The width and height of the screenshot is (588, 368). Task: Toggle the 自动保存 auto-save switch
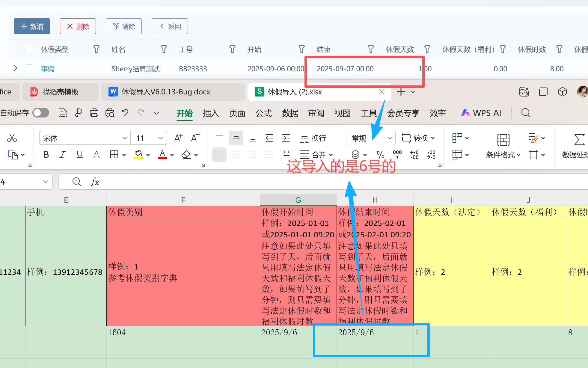[x=41, y=113]
